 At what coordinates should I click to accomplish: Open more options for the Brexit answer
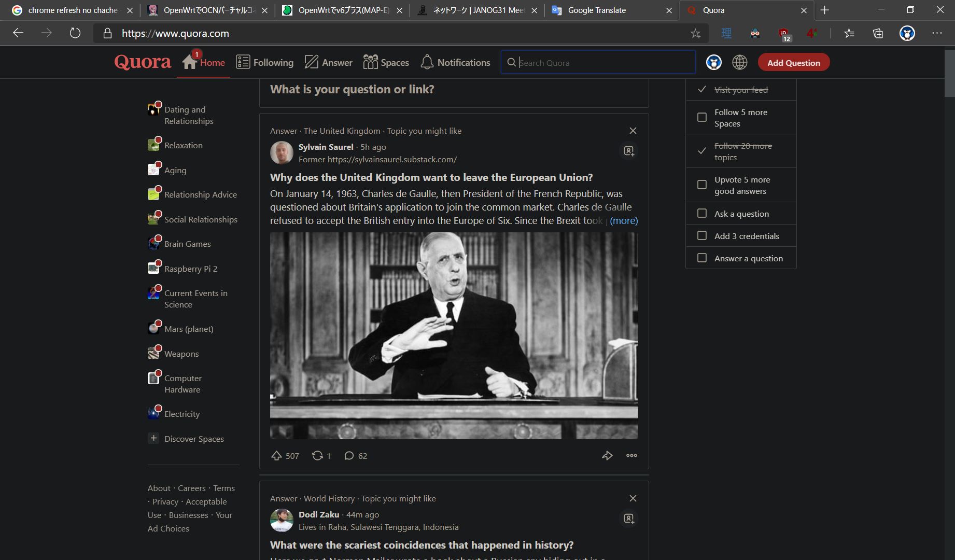(631, 455)
